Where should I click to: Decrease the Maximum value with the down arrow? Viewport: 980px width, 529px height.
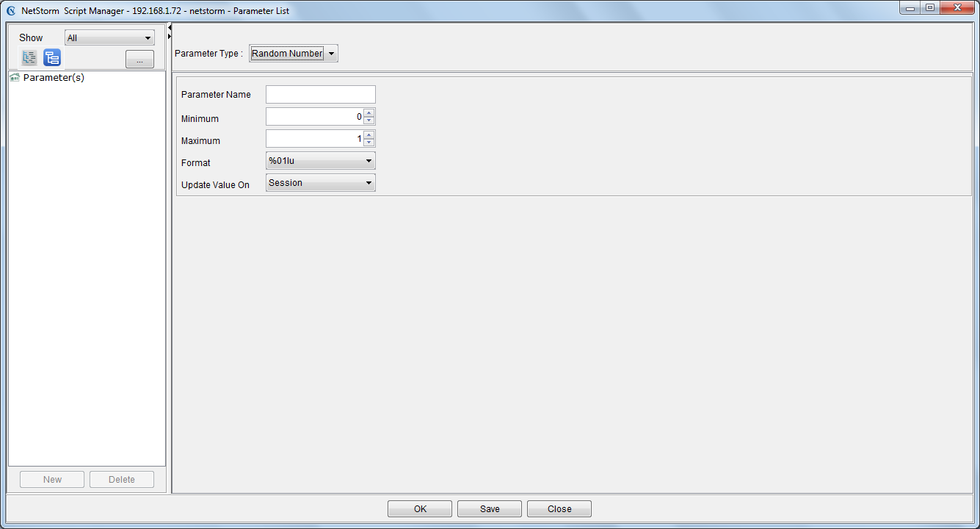pos(369,143)
